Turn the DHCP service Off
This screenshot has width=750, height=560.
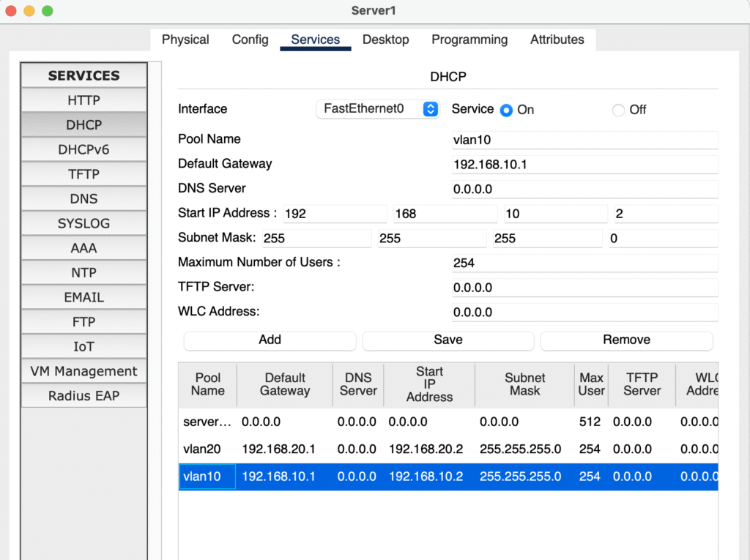619,110
